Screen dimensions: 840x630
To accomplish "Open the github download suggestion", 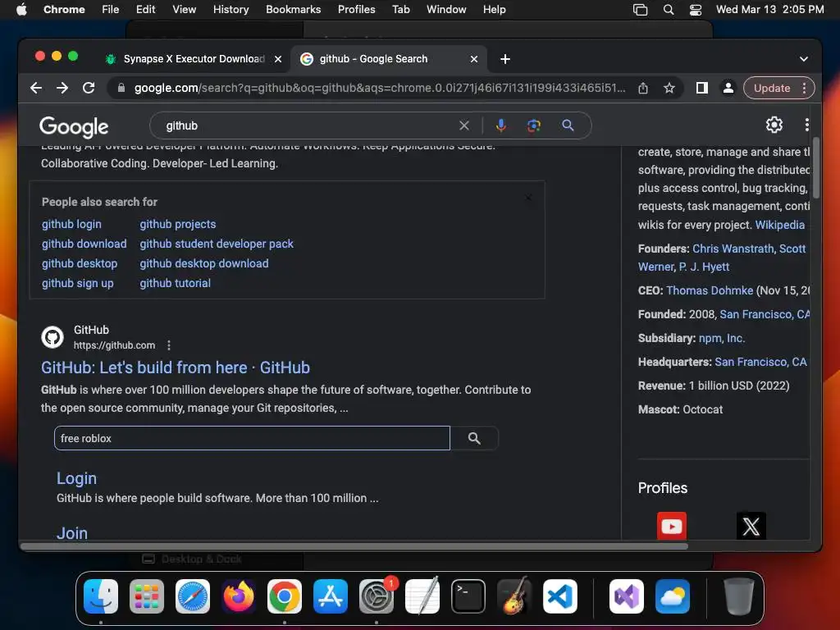I will pyautogui.click(x=84, y=244).
